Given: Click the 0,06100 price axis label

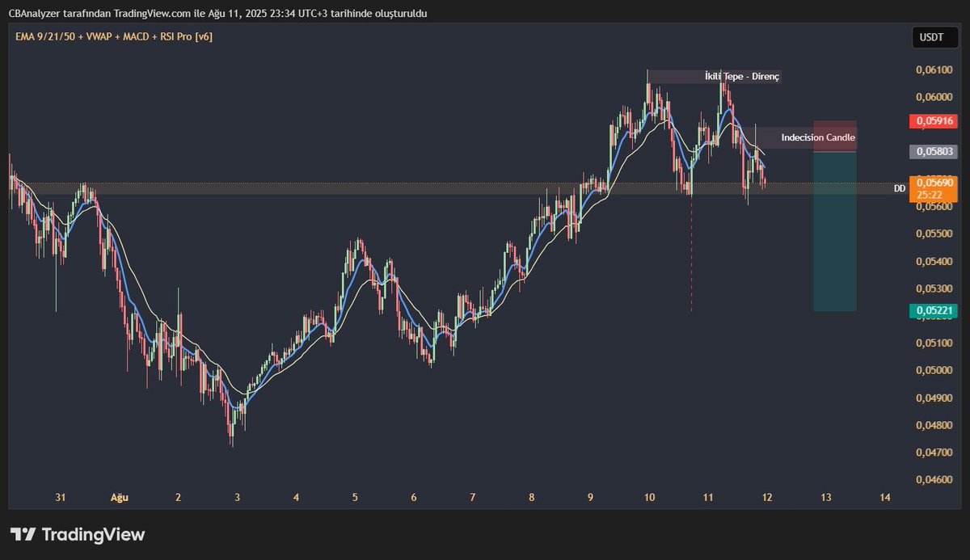Looking at the screenshot, I should 933,70.
